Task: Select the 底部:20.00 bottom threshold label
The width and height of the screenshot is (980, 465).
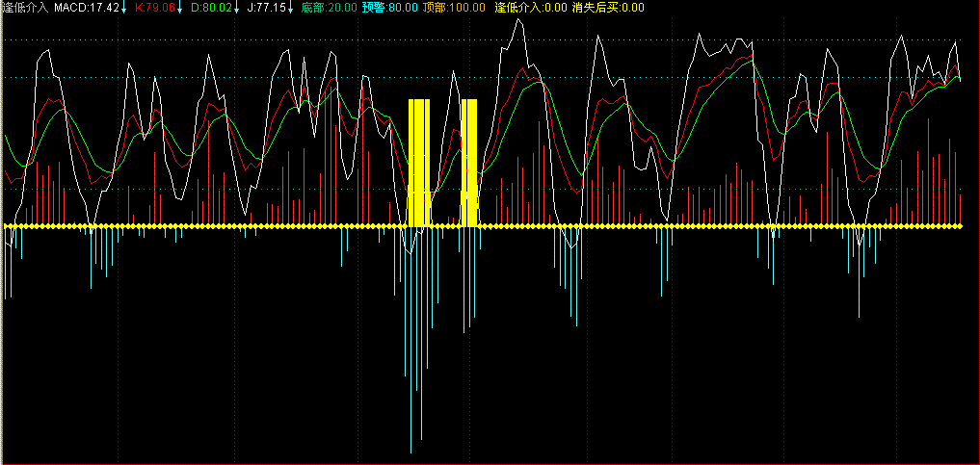Action: pyautogui.click(x=328, y=8)
